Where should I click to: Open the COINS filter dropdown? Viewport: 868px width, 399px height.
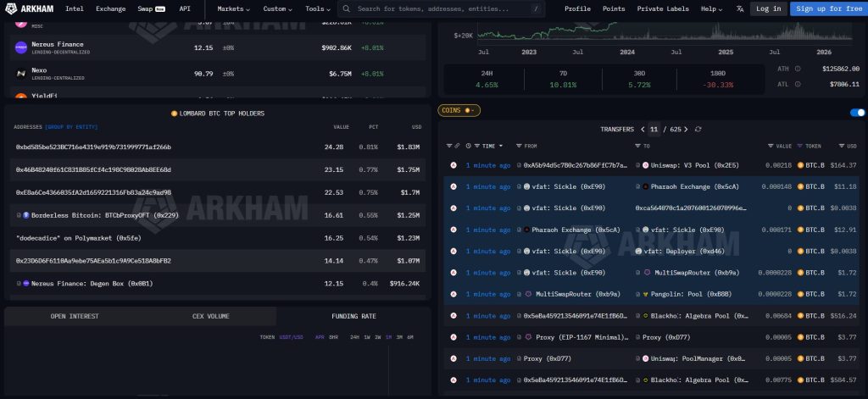[459, 110]
